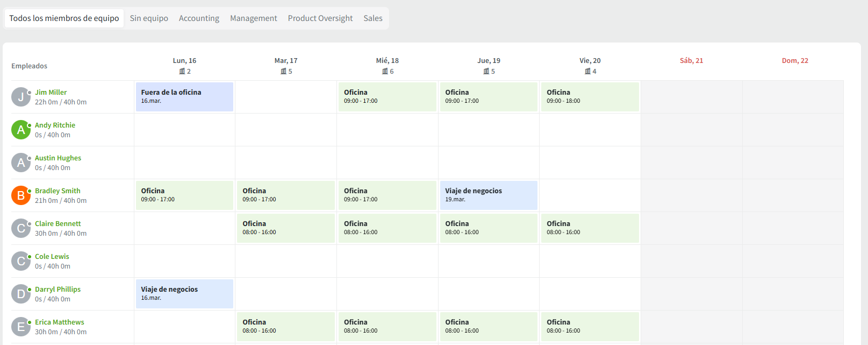The height and width of the screenshot is (345, 868).
Task: Open Darryl Phillips' Viaje de negocios entry
Action: tap(184, 294)
